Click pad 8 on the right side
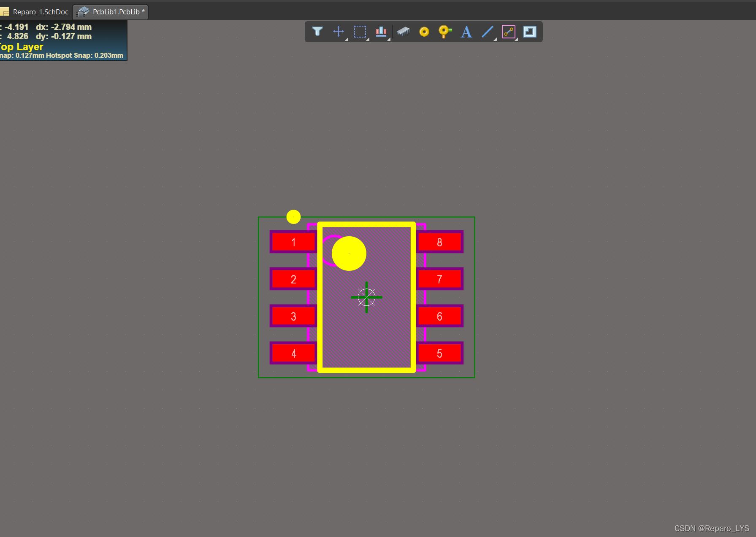This screenshot has height=537, width=756. [439, 242]
